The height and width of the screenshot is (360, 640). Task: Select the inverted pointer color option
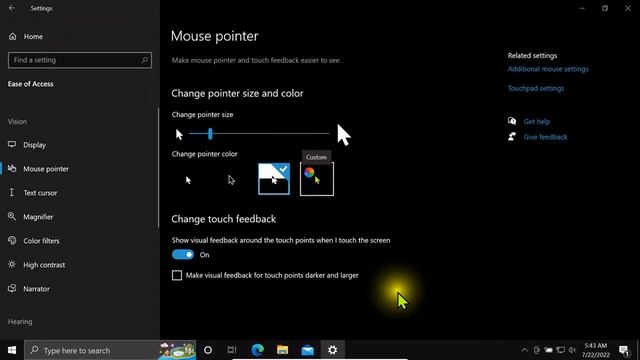click(274, 179)
